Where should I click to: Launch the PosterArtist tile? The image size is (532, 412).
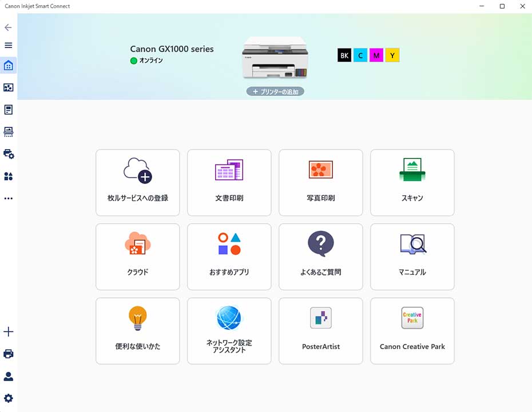[320, 331]
